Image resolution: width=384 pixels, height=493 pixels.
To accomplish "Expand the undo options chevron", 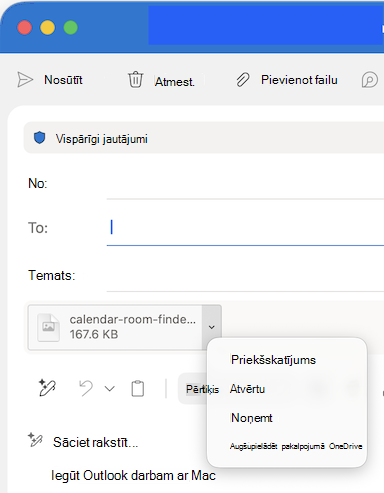I will point(110,389).
